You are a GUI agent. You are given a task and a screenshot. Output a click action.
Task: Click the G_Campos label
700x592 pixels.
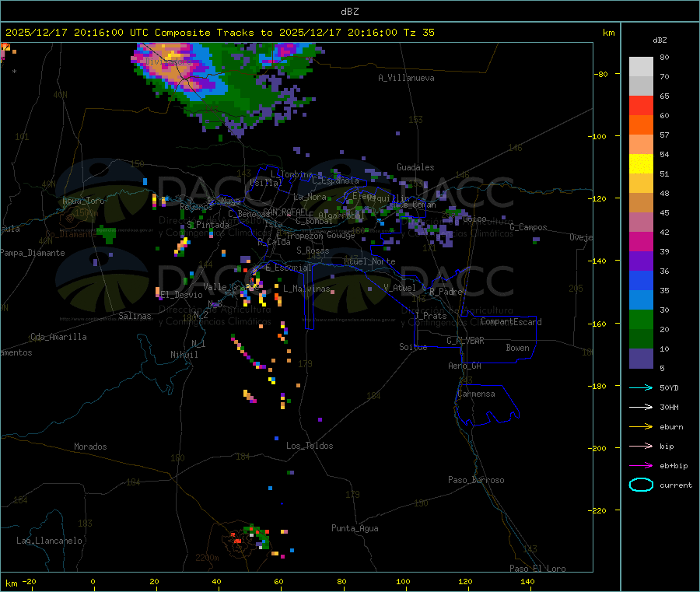point(528,227)
